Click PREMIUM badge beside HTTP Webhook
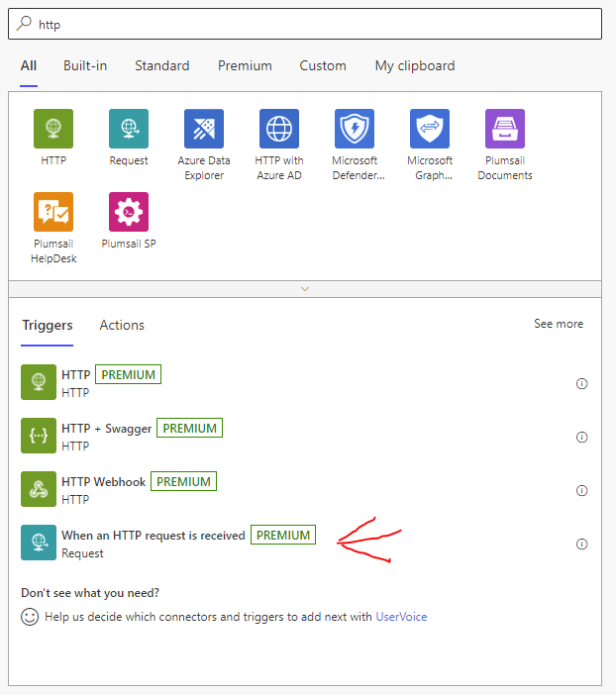616x695 pixels. point(183,481)
